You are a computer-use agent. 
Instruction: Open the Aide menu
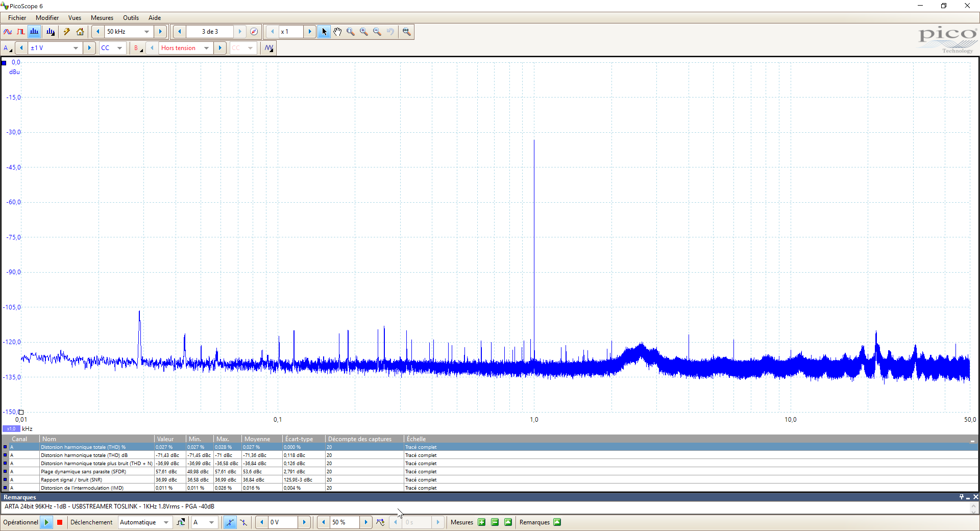point(155,18)
